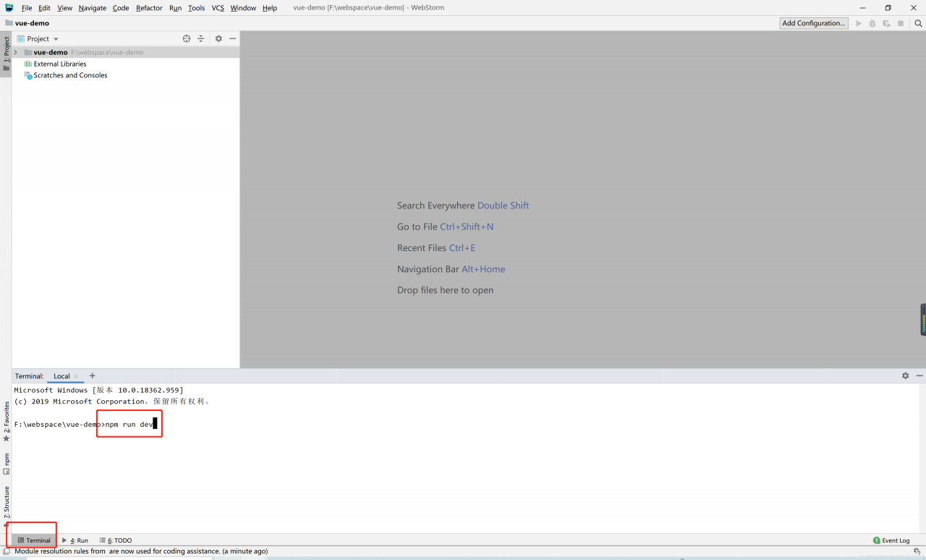
Task: Open the Run menu
Action: 175,8
